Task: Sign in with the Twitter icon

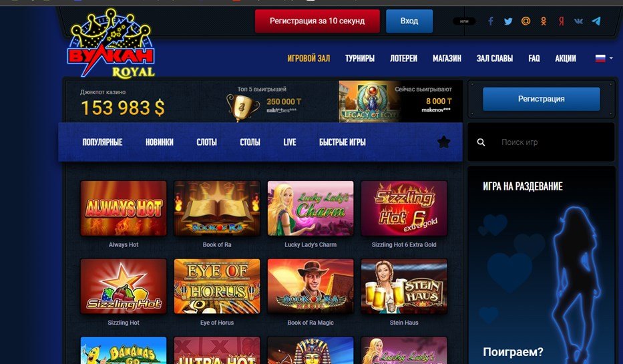Action: point(508,21)
